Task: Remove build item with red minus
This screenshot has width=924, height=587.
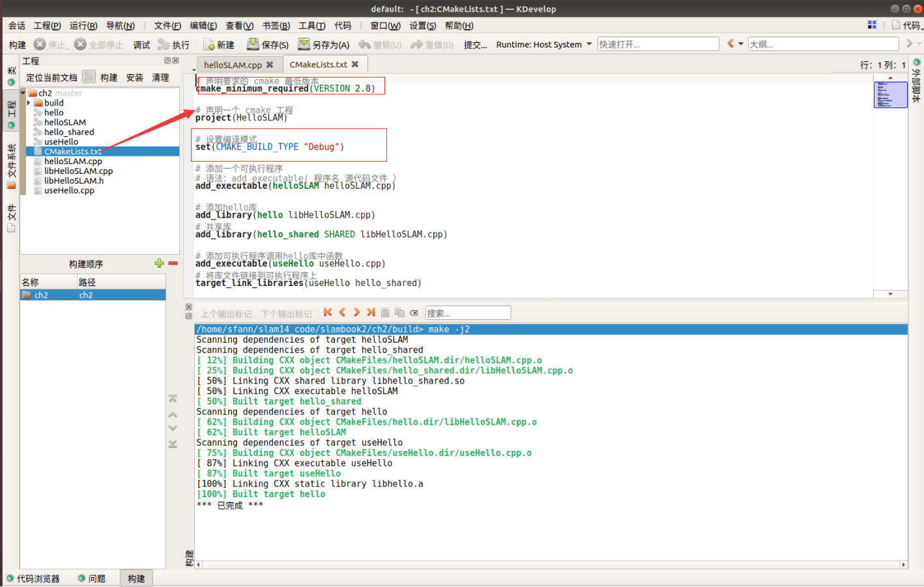Action: pos(173,263)
